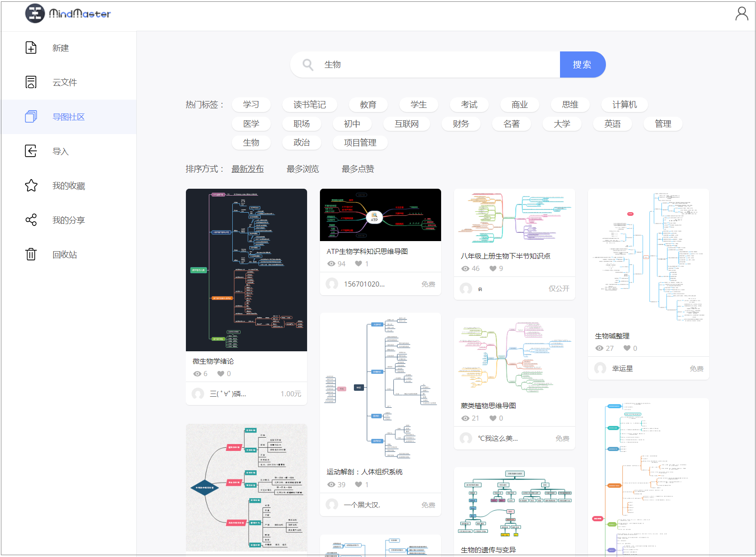756x557 pixels.
Task: Click the search input containing 生物
Action: (x=425, y=65)
